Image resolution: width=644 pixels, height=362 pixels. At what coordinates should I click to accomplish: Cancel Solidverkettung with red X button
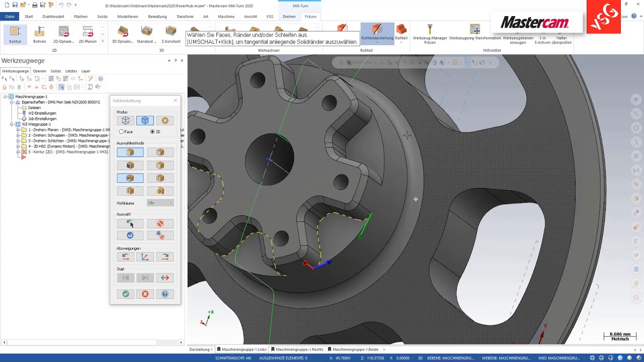(145, 294)
